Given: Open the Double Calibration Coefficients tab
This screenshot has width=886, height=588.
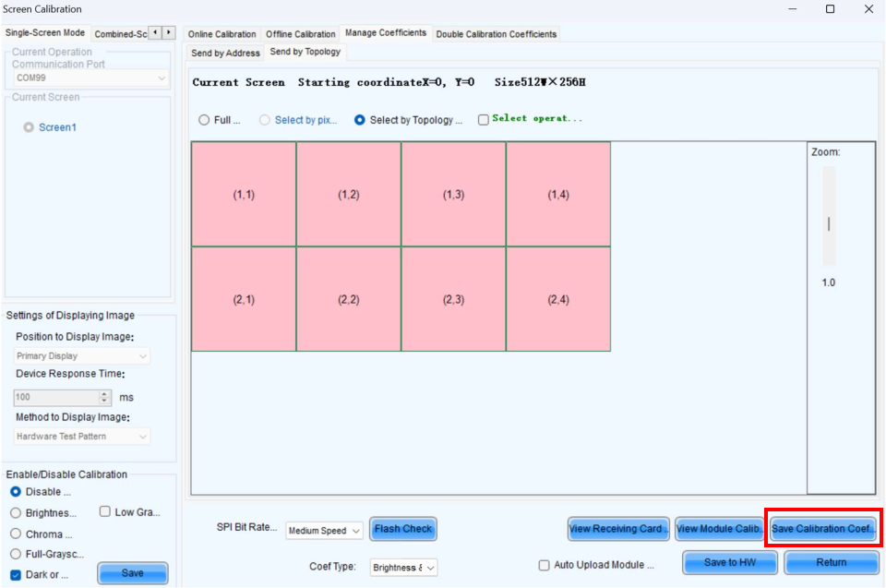Looking at the screenshot, I should (x=496, y=34).
